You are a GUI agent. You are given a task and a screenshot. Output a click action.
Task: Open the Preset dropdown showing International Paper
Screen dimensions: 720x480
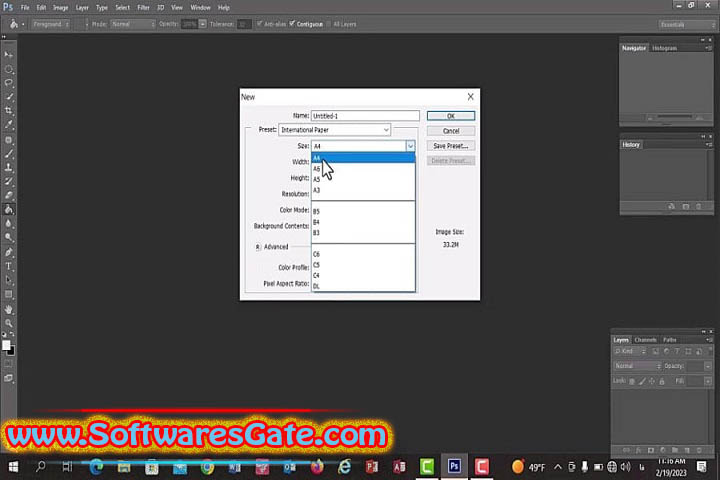coord(334,130)
